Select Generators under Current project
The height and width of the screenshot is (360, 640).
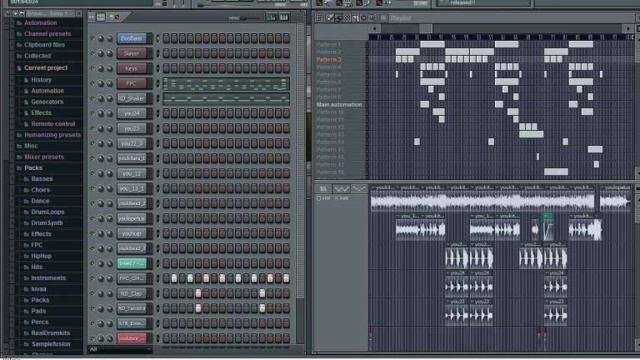pyautogui.click(x=47, y=102)
